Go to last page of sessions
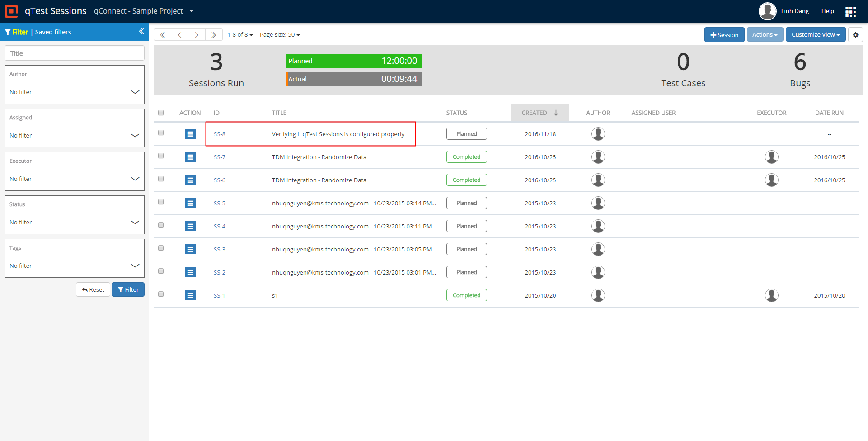 (x=214, y=35)
